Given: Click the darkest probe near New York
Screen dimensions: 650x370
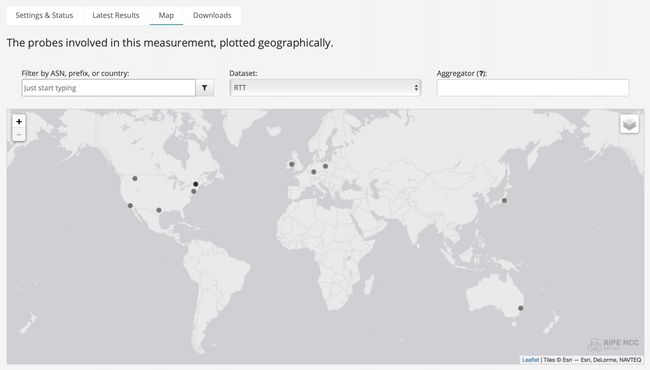Looking at the screenshot, I should coord(196,184).
